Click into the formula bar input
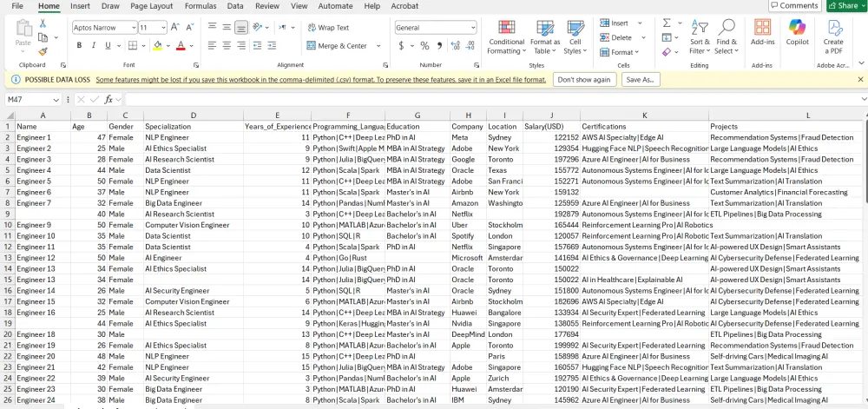This screenshot has width=868, height=409. [x=493, y=100]
